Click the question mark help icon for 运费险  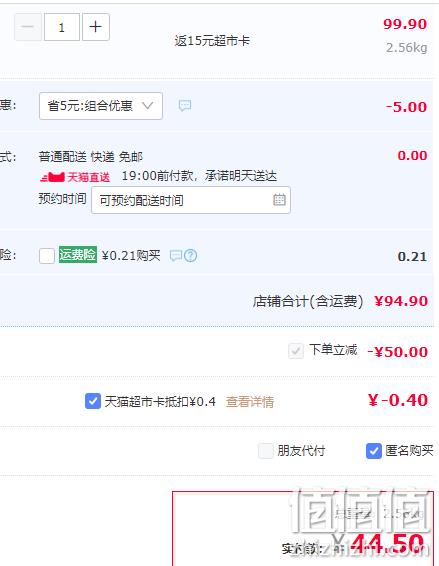pos(191,256)
